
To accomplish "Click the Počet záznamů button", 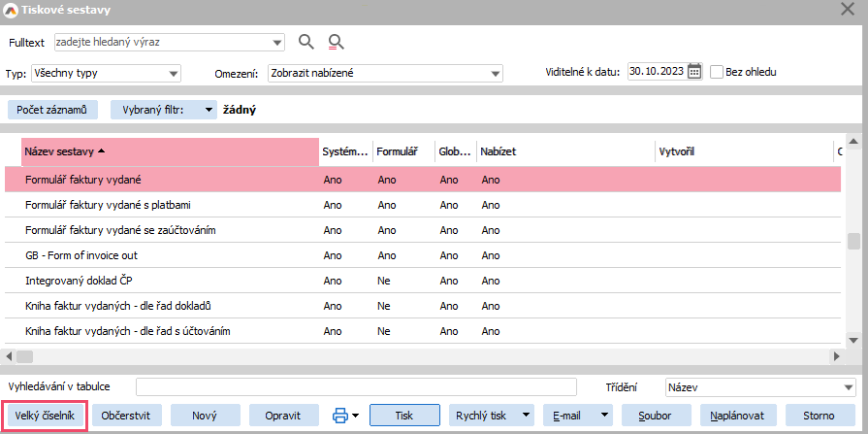I will tap(52, 111).
